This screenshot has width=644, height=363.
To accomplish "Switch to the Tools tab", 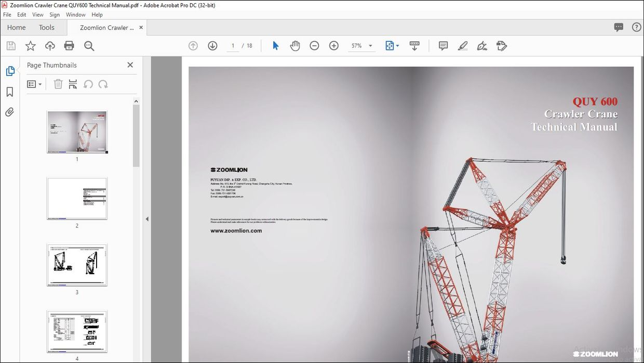I will point(46,27).
